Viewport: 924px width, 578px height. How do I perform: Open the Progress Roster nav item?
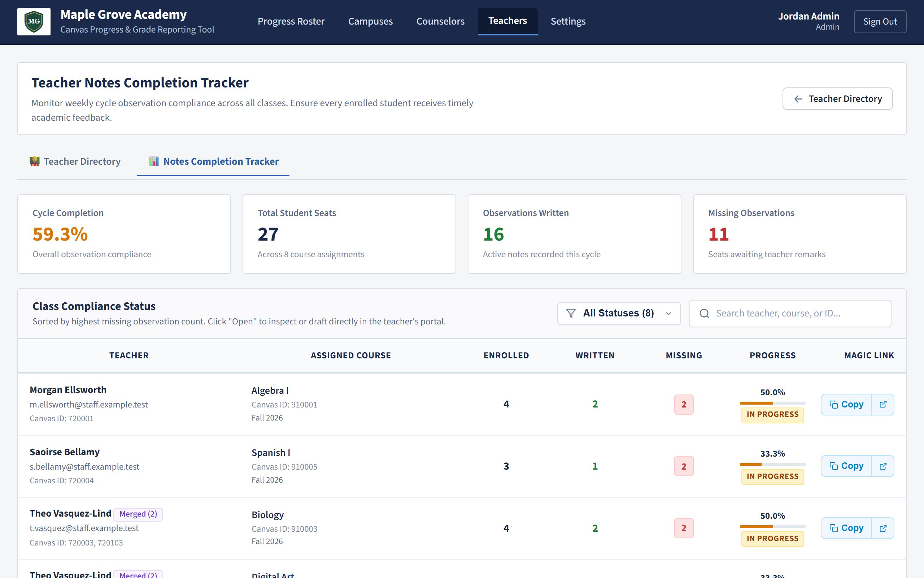pos(291,21)
